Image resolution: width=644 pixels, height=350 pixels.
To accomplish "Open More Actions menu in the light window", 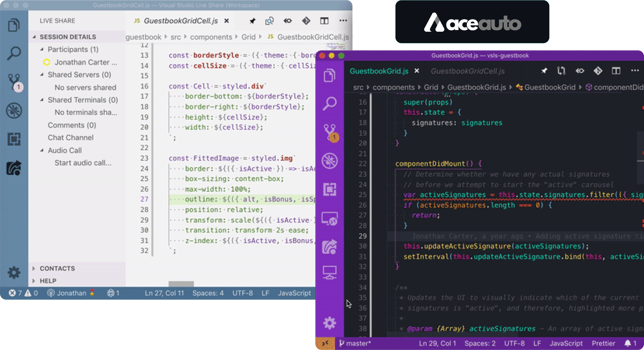I will [x=343, y=21].
